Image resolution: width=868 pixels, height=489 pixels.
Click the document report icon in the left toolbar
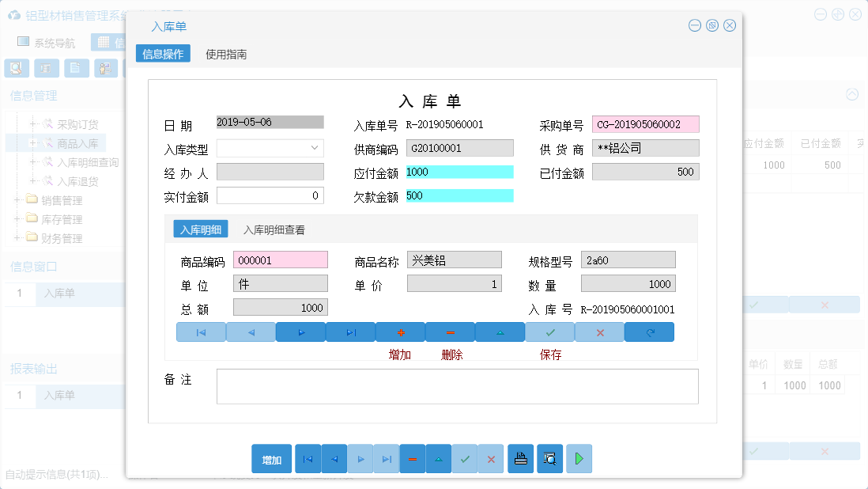pos(76,68)
